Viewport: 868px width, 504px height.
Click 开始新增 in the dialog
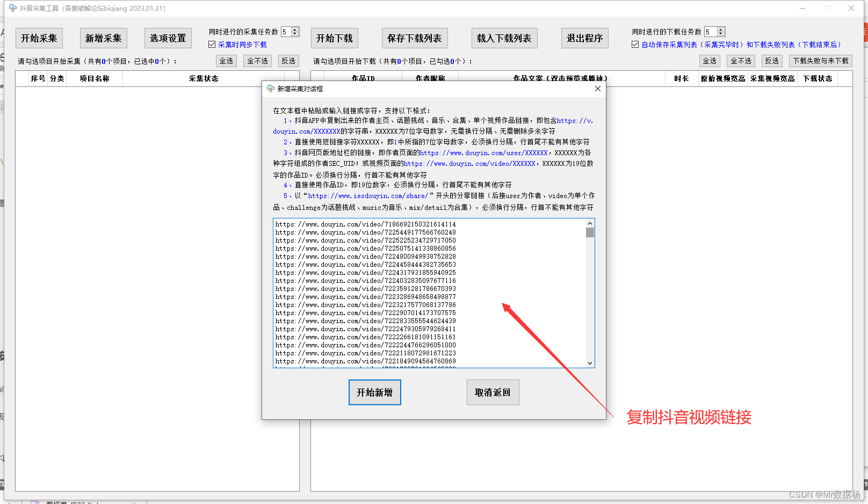(x=375, y=392)
